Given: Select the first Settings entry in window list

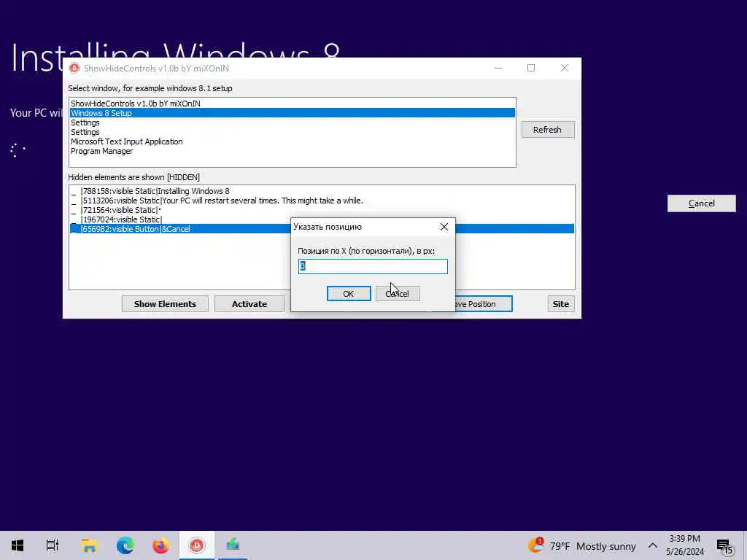Looking at the screenshot, I should [293, 122].
